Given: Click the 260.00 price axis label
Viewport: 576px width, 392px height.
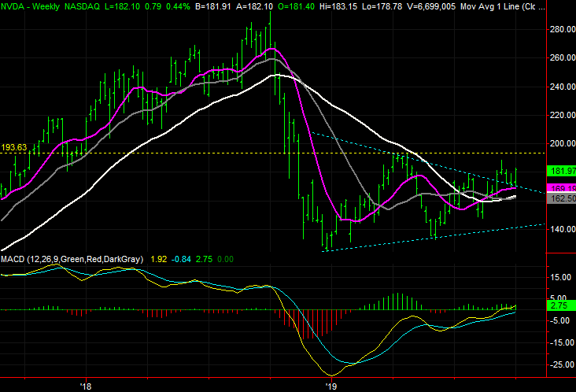Looking at the screenshot, I should (563, 57).
